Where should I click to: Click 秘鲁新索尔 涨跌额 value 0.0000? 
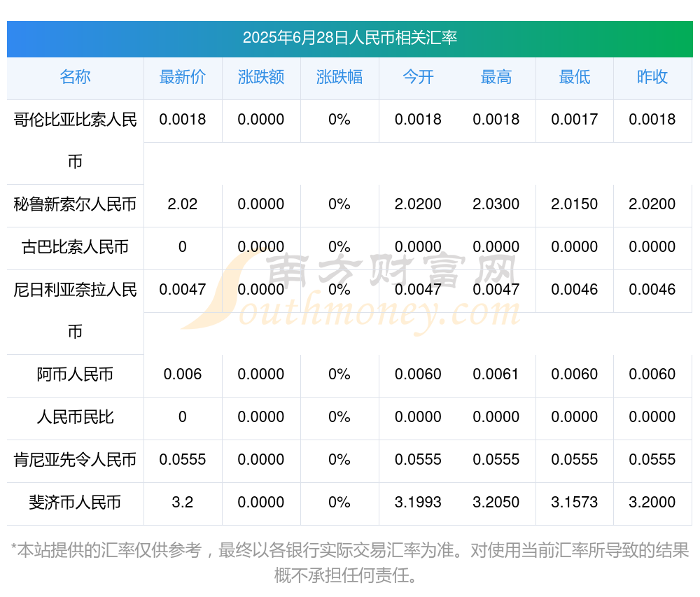[260, 204]
